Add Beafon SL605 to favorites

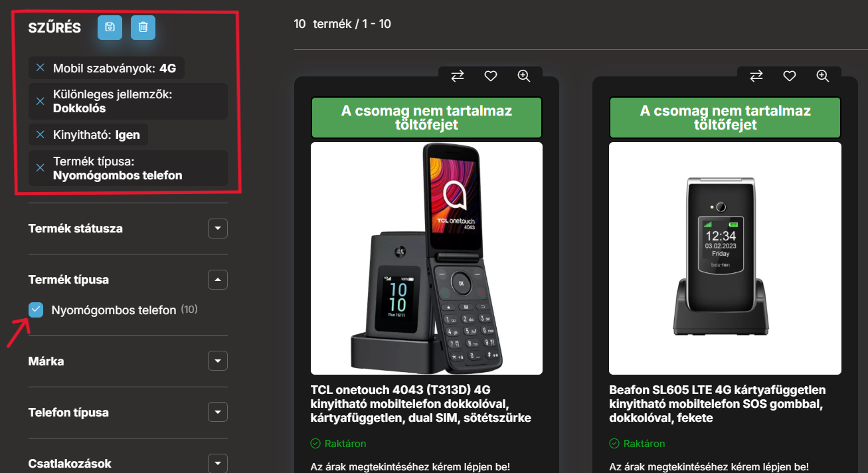(x=790, y=76)
